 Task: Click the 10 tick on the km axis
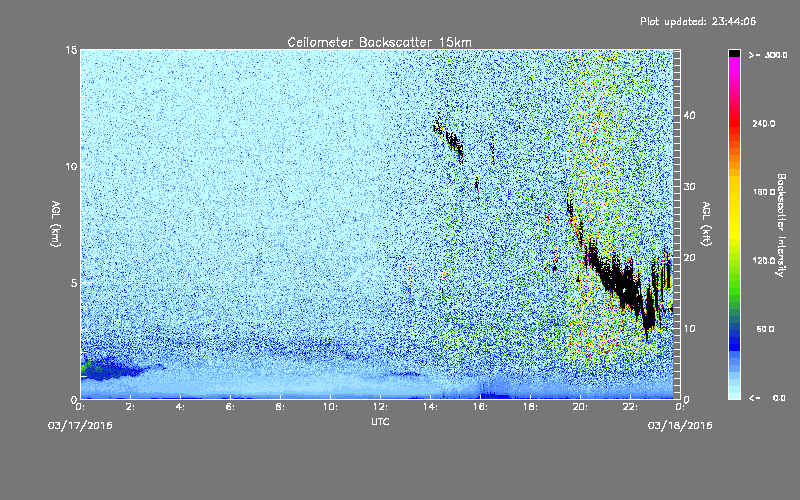click(71, 167)
